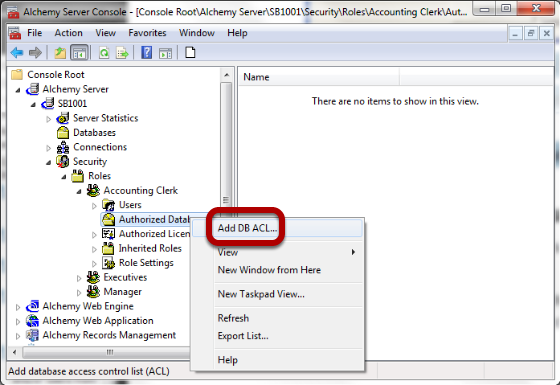Click the Roles folder icon

click(x=78, y=176)
